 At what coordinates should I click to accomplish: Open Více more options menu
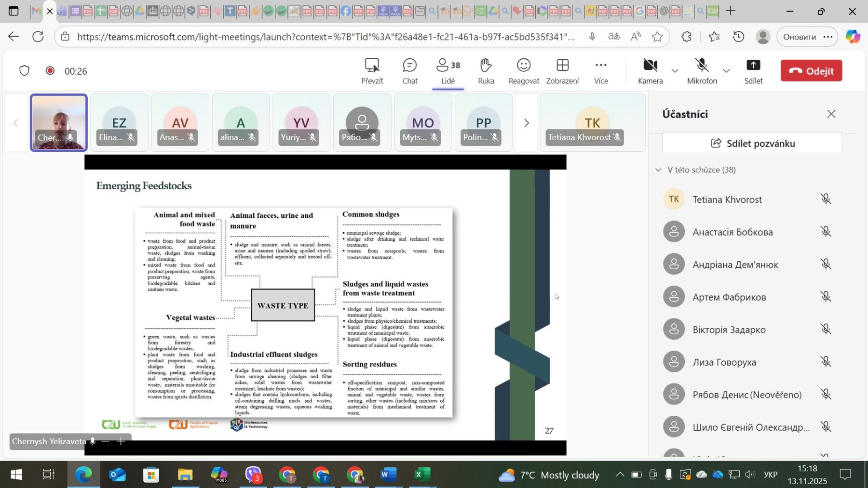pos(600,71)
